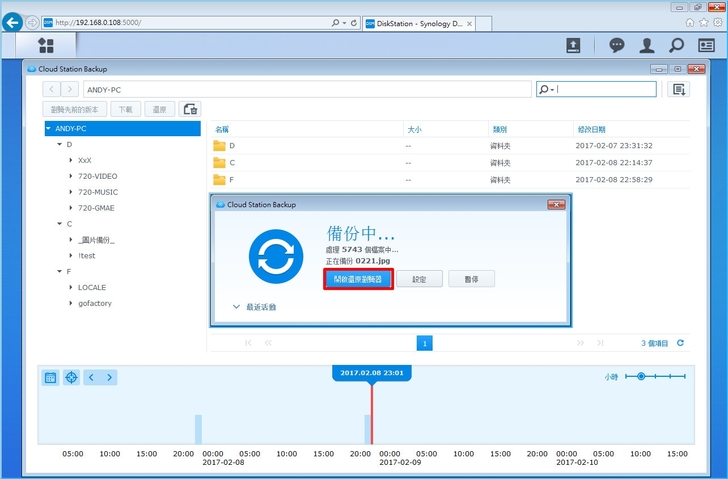The height and width of the screenshot is (479, 728).
Task: Click the locate crosshair icon on timeline
Action: coord(71,377)
